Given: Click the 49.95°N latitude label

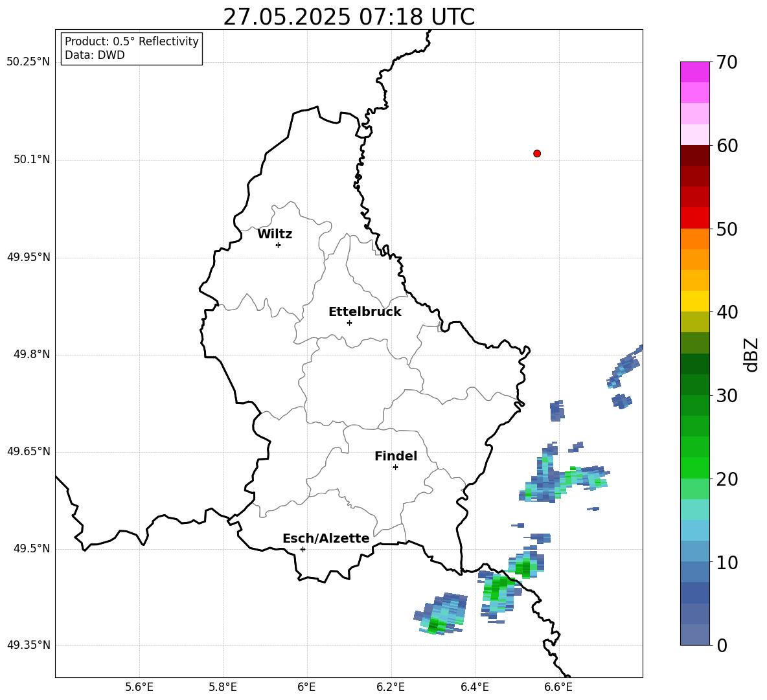Looking at the screenshot, I should click(29, 257).
